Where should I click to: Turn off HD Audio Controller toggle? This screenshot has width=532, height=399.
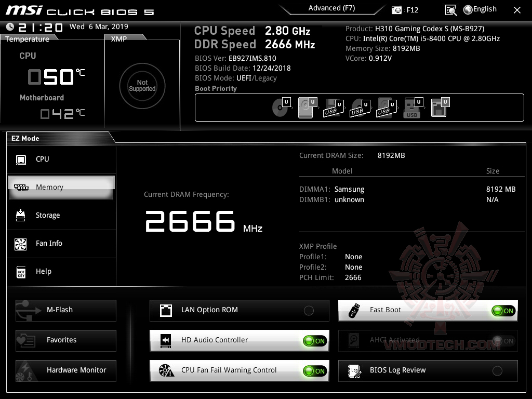point(315,341)
